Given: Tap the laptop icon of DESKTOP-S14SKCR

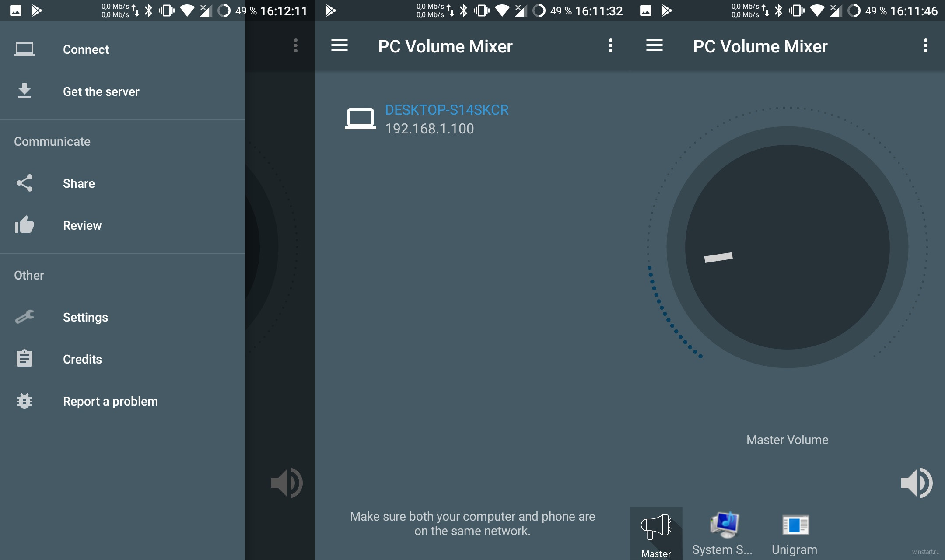Looking at the screenshot, I should (360, 119).
